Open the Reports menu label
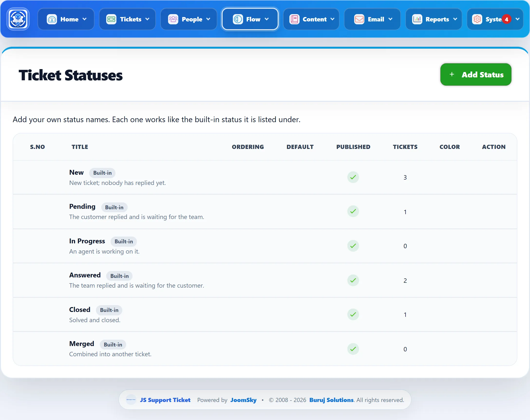Viewport: 530px width, 420px height. (x=437, y=19)
